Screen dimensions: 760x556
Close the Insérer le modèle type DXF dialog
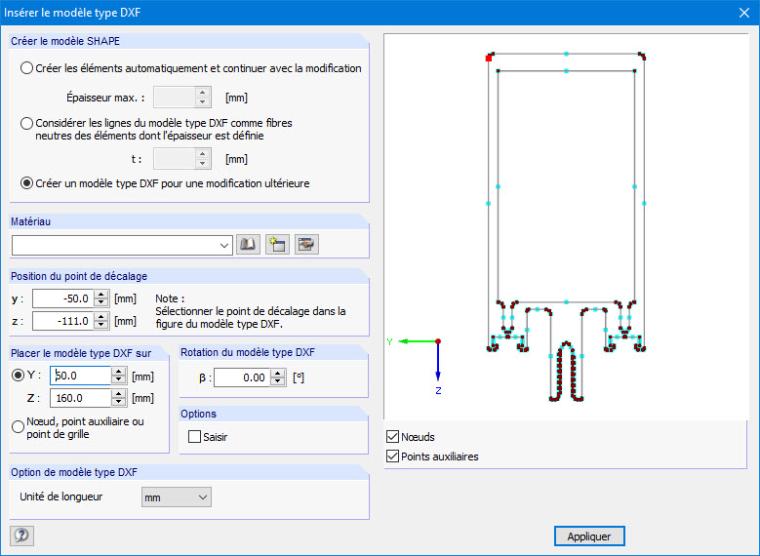click(x=744, y=13)
